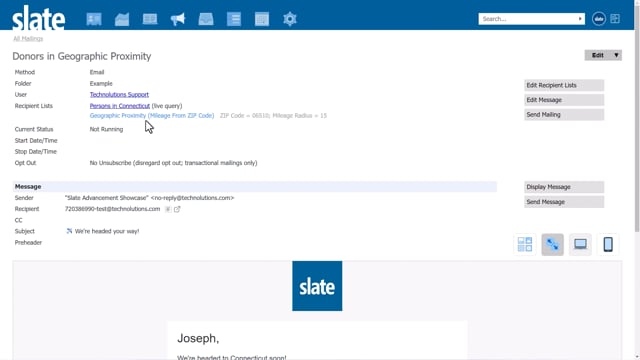The height and width of the screenshot is (360, 640).
Task: Click the small icon right after the recipient email
Action: click(x=168, y=209)
